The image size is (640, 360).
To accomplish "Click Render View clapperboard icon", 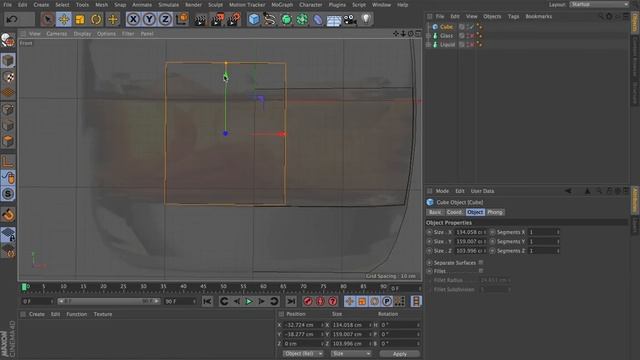I will (200, 19).
